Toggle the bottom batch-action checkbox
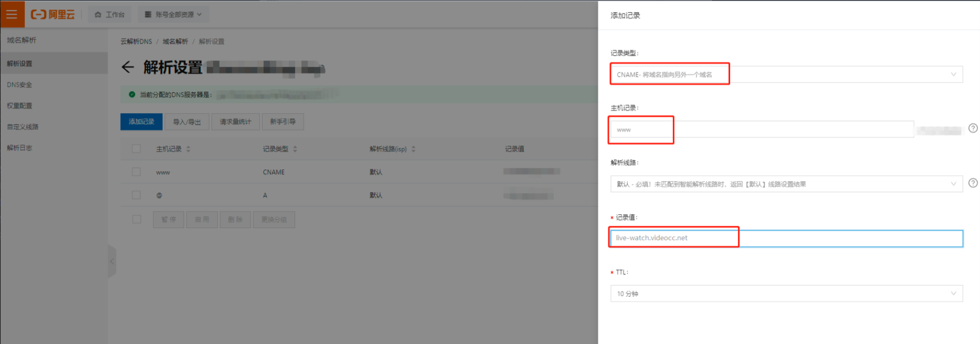The height and width of the screenshot is (344, 980). tap(136, 219)
